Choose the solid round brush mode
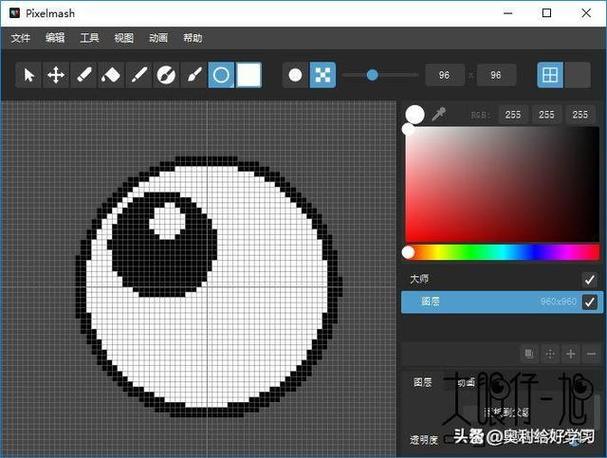The image size is (607, 458). tap(295, 75)
